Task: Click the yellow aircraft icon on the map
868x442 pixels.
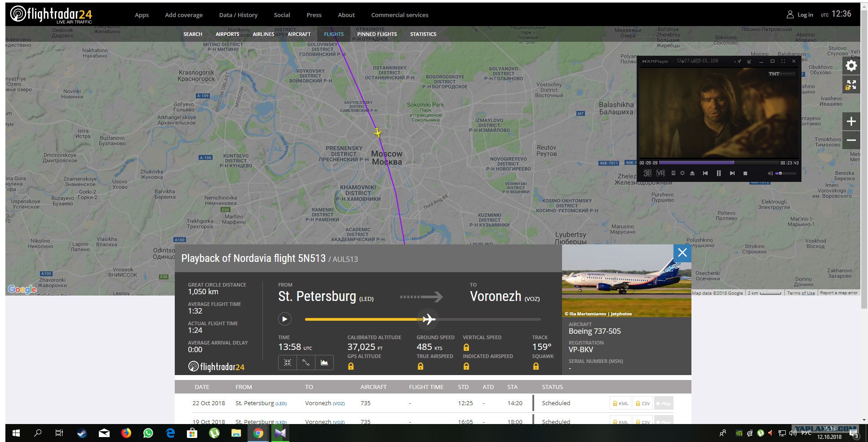Action: [378, 133]
